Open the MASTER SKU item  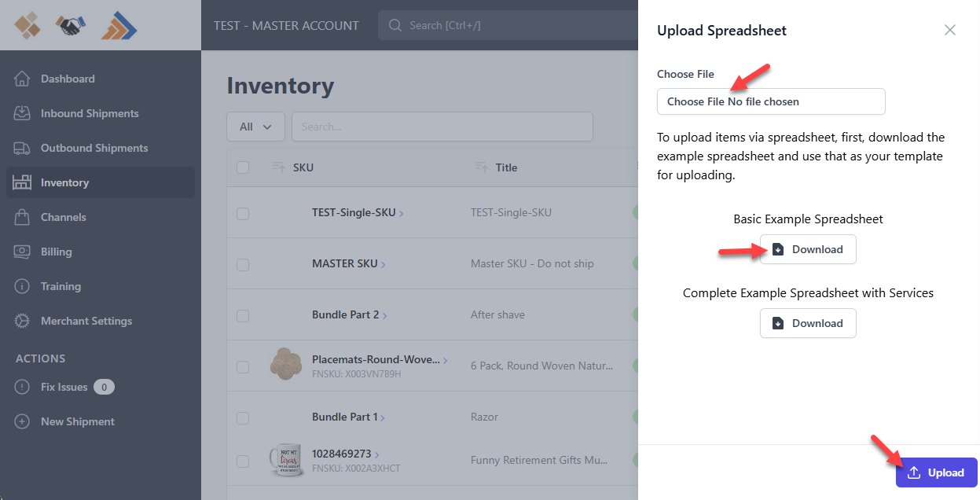348,263
